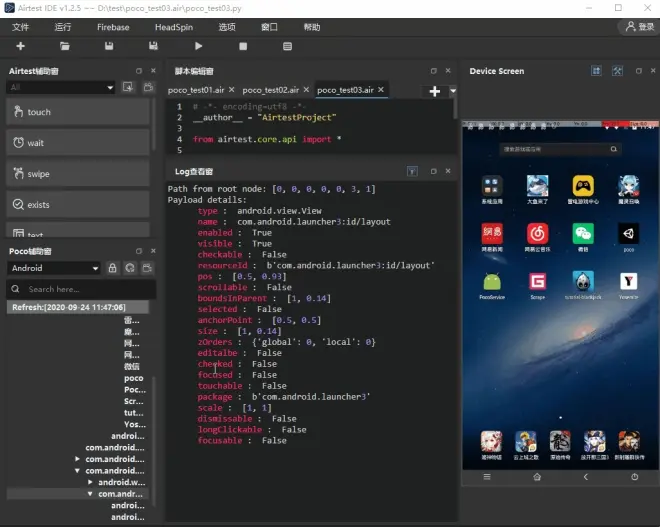Close the Log viewer panel
This screenshot has width=660, height=527.
coord(448,171)
